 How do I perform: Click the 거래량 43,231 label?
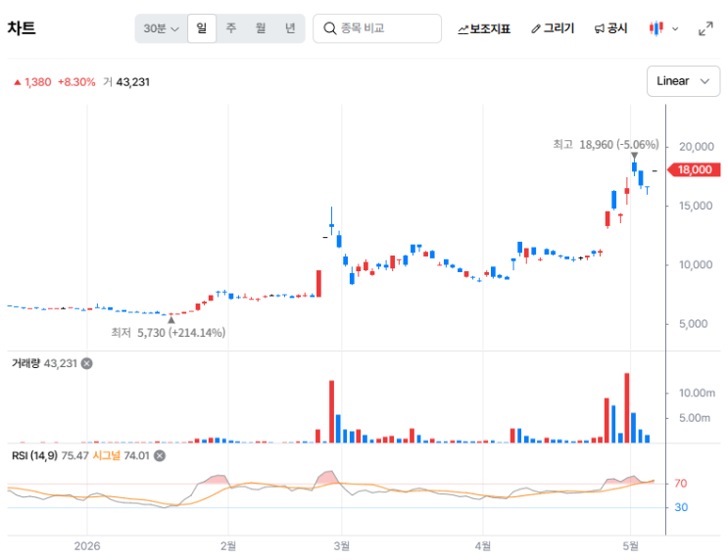[x=44, y=363]
